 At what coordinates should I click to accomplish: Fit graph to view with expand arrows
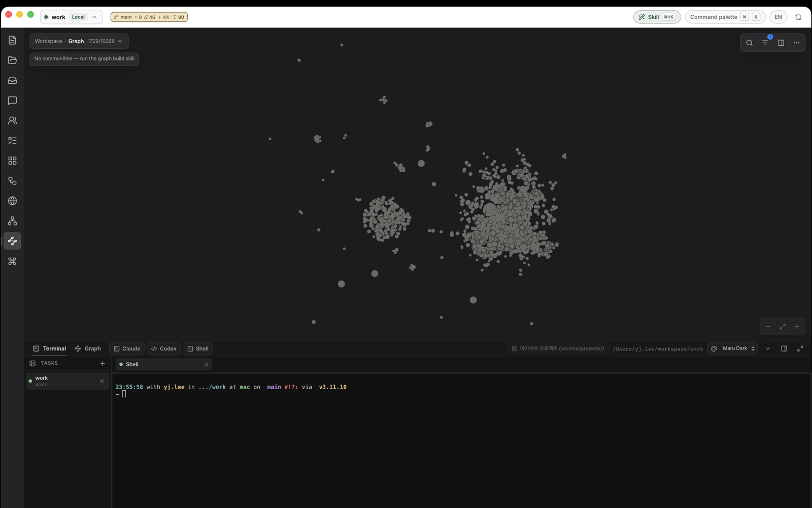tap(783, 327)
